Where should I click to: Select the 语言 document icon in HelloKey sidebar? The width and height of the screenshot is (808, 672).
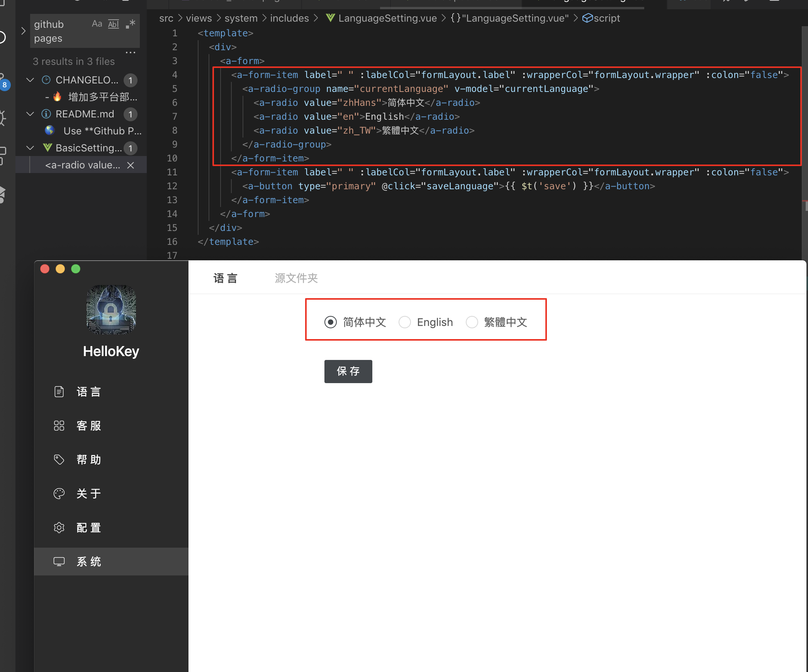tap(59, 391)
